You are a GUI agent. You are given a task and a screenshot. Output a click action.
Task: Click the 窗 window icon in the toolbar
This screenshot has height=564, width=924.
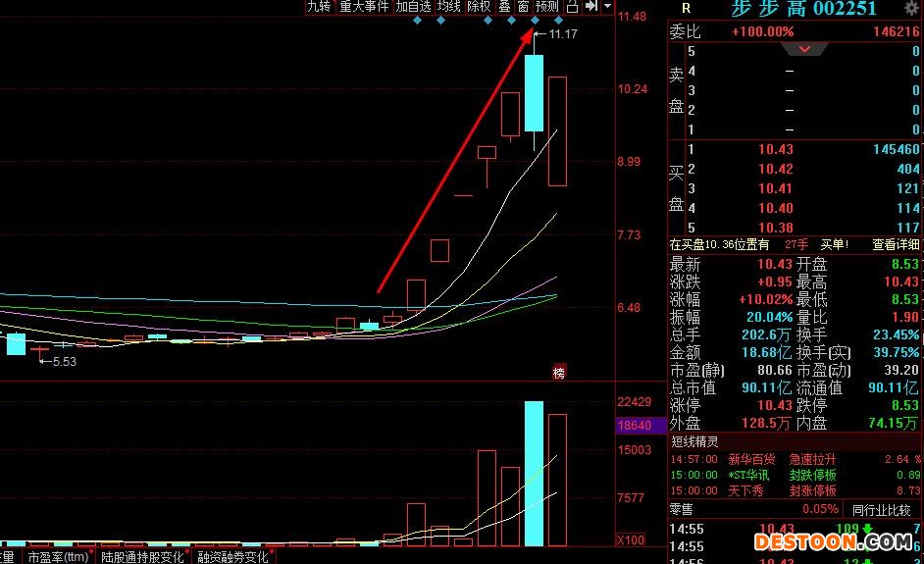(524, 7)
